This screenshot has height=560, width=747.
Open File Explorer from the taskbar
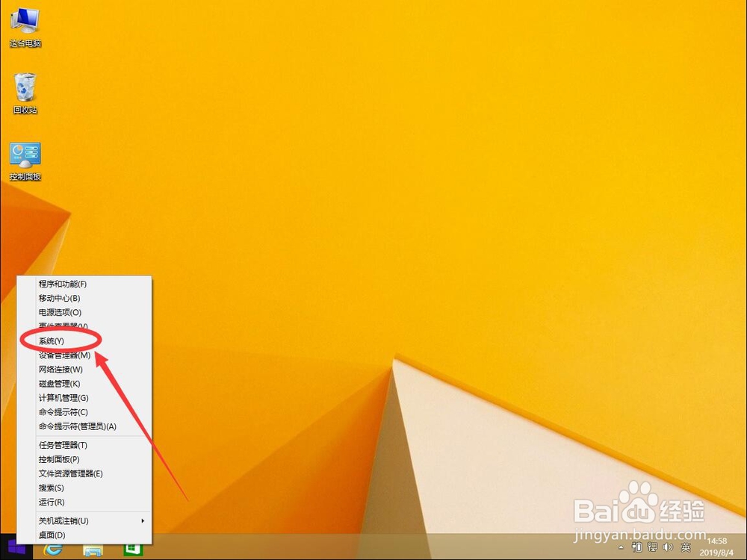pos(92,550)
